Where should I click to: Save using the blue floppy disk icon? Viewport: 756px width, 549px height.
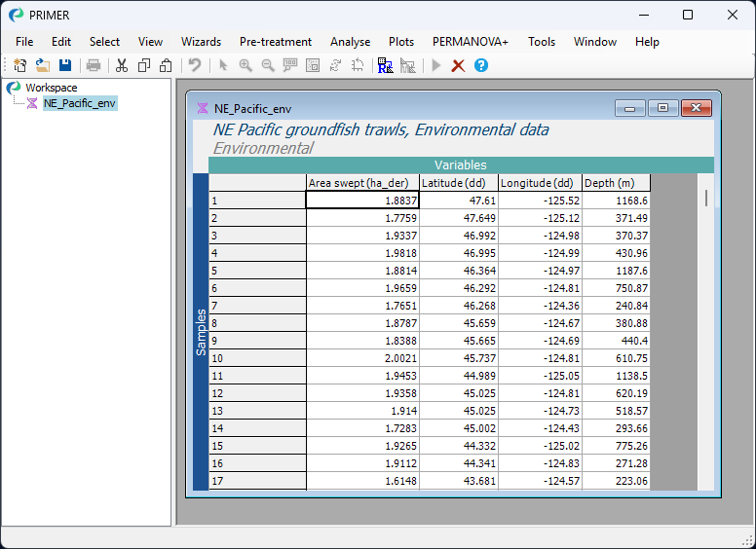point(65,65)
